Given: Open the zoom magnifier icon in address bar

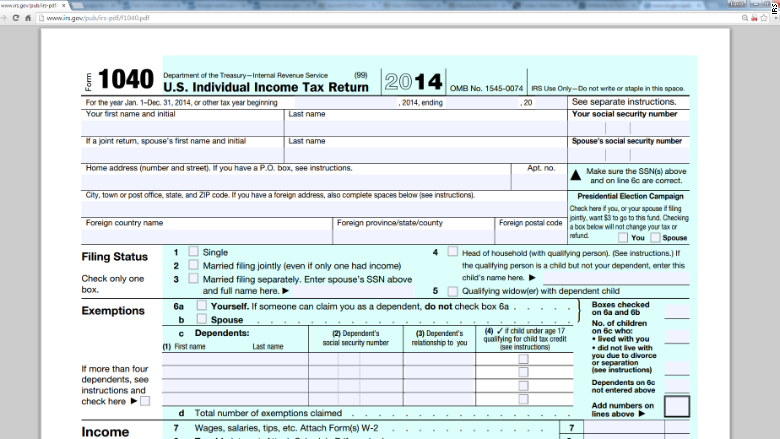Looking at the screenshot, I should coord(745,18).
